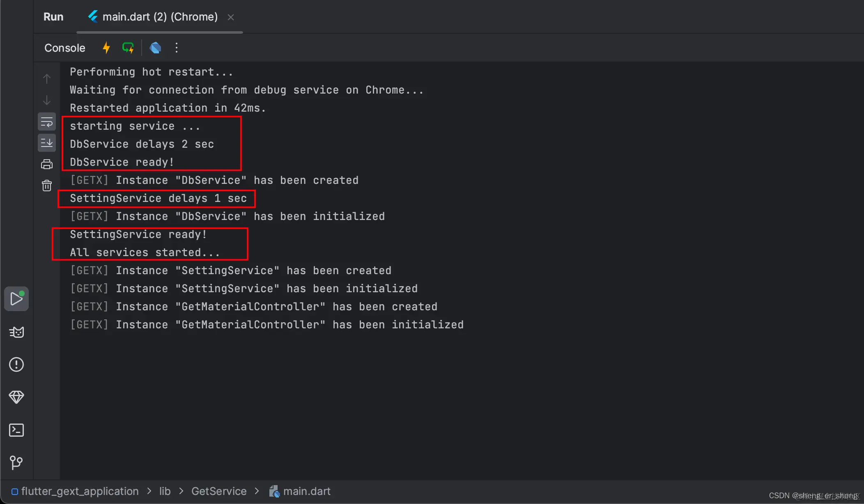Click the main.dart breadcrumb item
The width and height of the screenshot is (864, 504).
point(306,491)
